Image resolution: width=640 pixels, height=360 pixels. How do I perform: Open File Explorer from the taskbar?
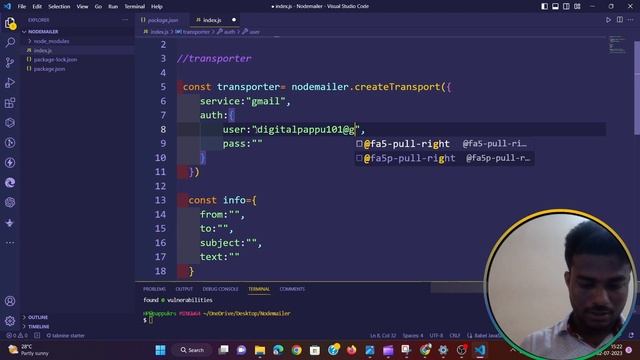(x=260, y=350)
